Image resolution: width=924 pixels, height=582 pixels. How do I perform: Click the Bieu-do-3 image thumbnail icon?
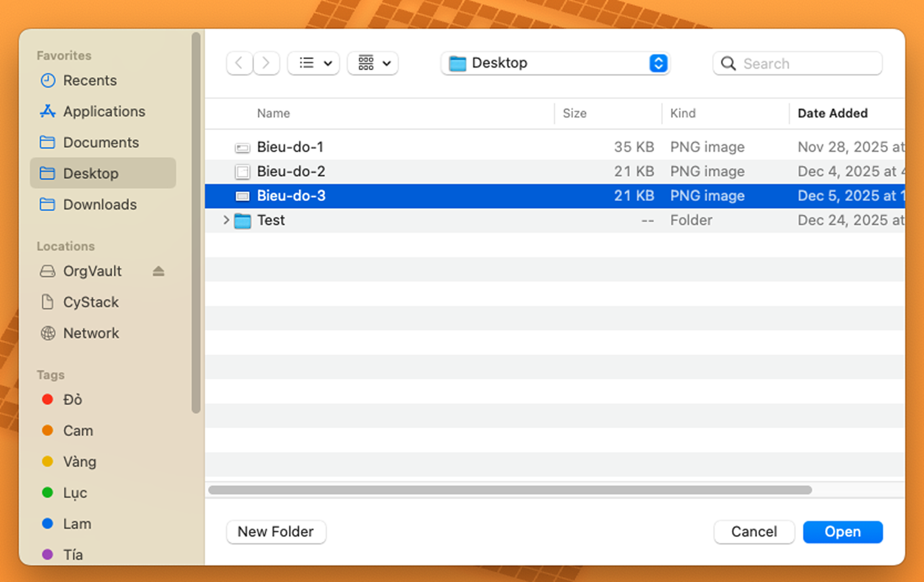click(242, 196)
